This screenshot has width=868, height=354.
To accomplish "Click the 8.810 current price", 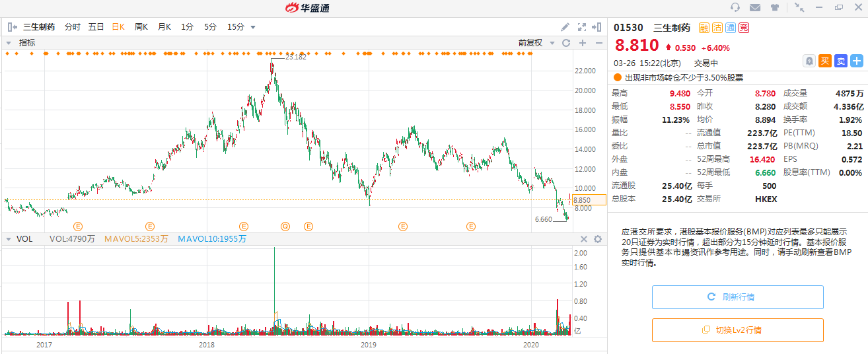I will [x=637, y=46].
